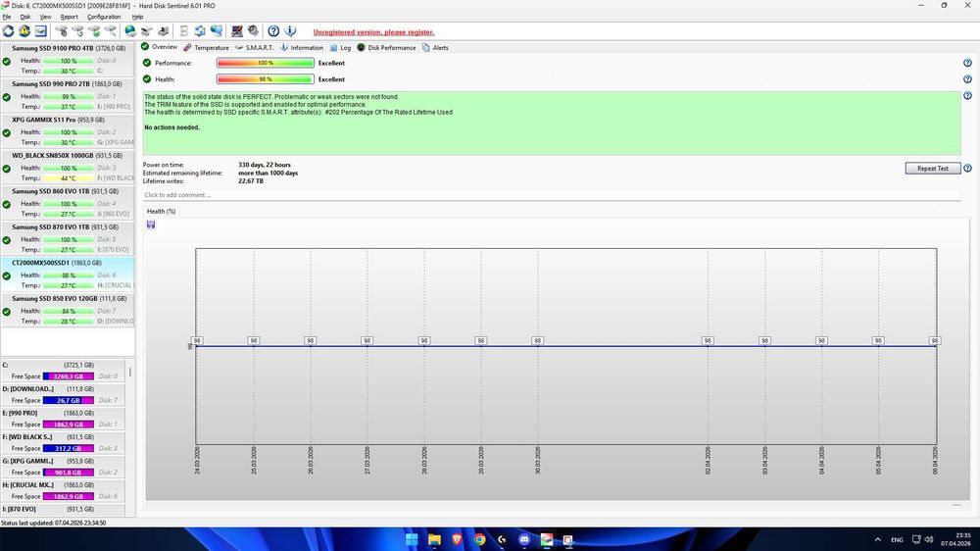Viewport: 980px width, 551px height.
Task: Click the laptop screen toolbar icon
Action: tap(237, 30)
